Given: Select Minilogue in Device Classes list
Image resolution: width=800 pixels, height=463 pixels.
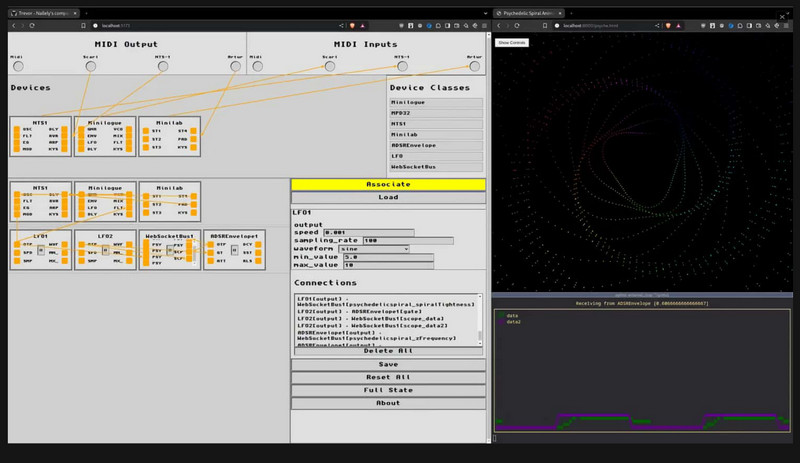Looking at the screenshot, I should tap(436, 103).
